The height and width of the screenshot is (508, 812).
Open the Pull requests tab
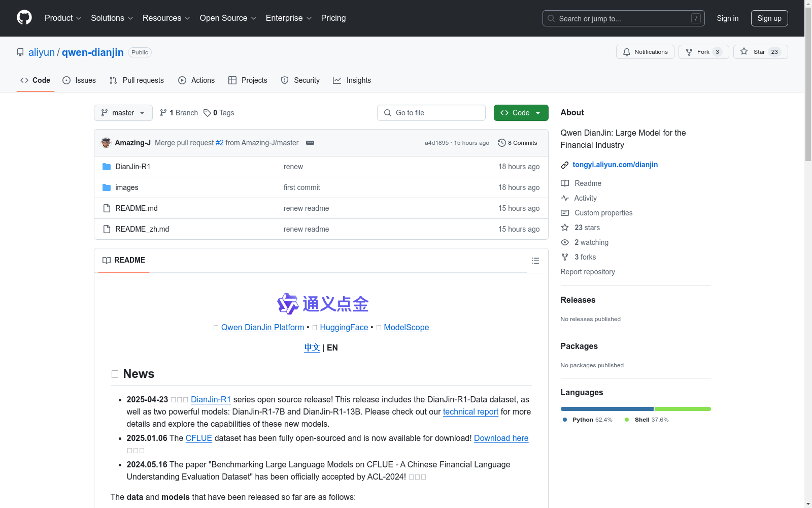[137, 80]
